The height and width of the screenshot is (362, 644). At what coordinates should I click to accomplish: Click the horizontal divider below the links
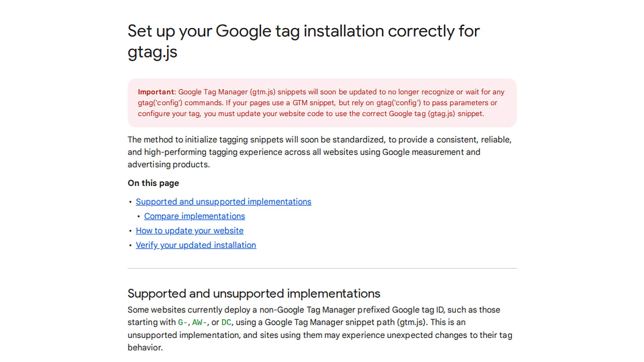pos(322,268)
